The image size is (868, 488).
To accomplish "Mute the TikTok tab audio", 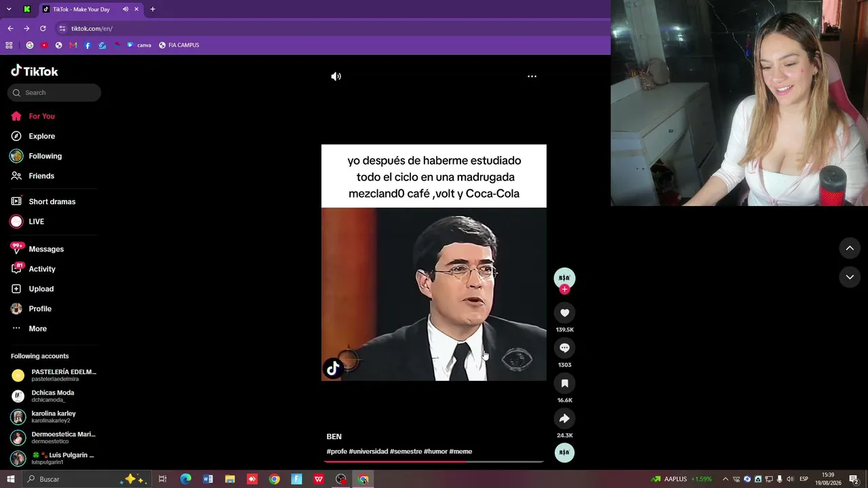I will click(x=125, y=9).
